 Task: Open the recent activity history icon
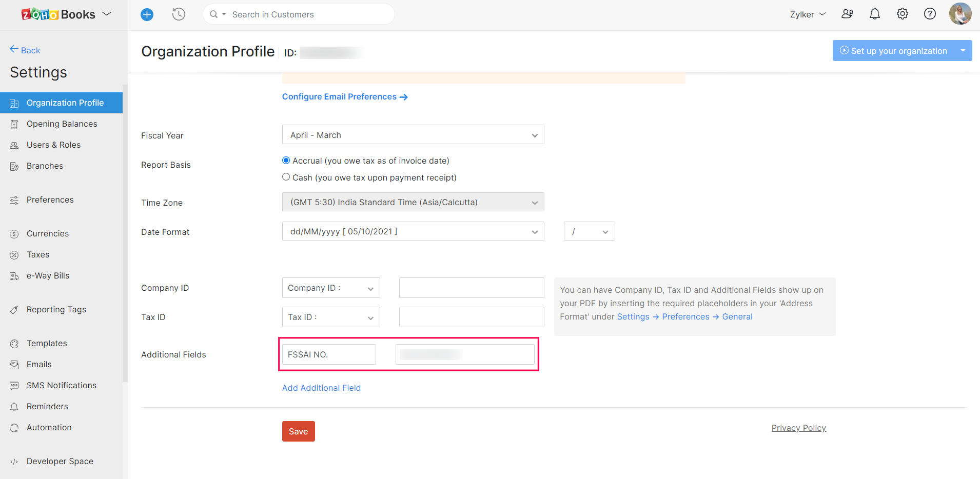pos(179,14)
